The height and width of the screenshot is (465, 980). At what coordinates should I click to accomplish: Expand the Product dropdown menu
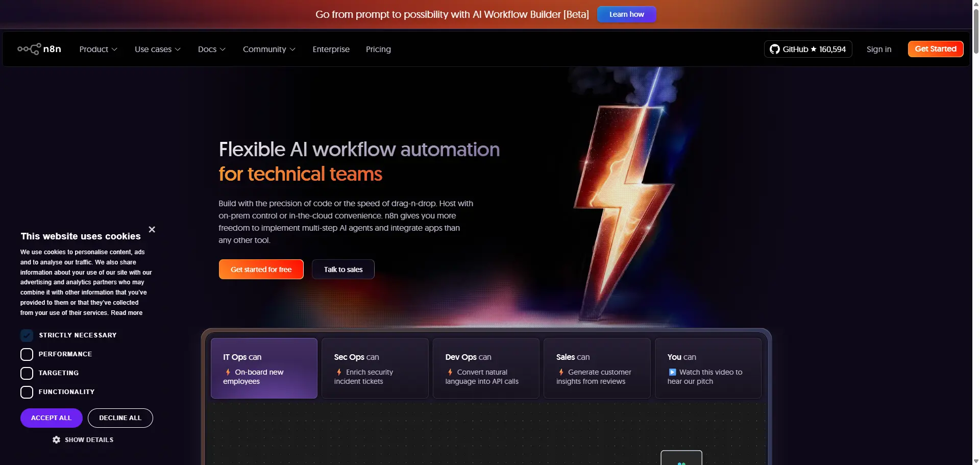pyautogui.click(x=99, y=49)
